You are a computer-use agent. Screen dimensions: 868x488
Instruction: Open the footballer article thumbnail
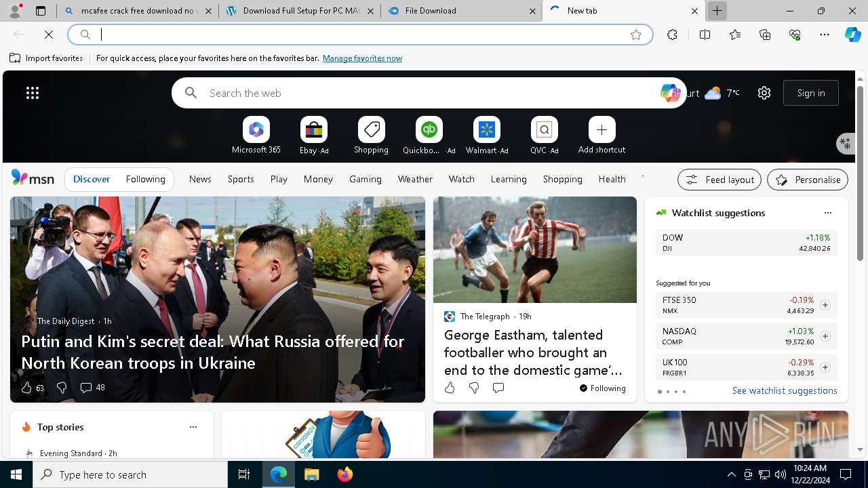click(x=535, y=249)
